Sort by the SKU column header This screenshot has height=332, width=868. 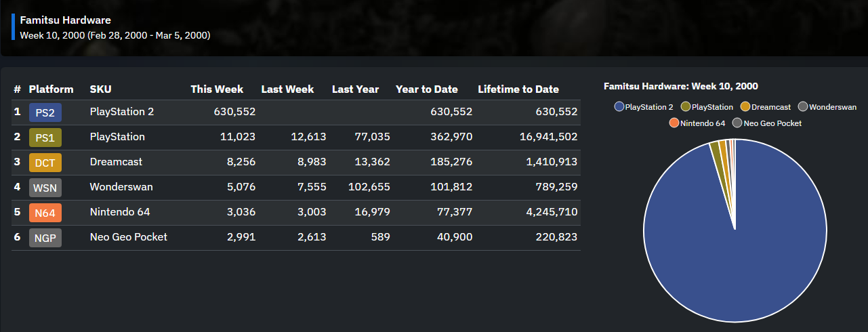coord(101,89)
